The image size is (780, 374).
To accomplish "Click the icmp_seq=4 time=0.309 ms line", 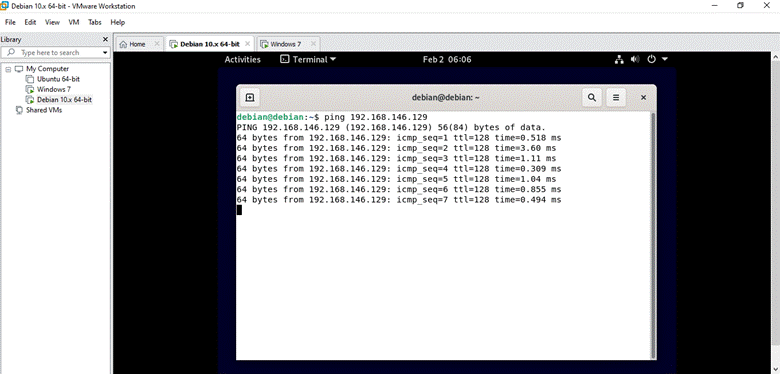I will 399,169.
